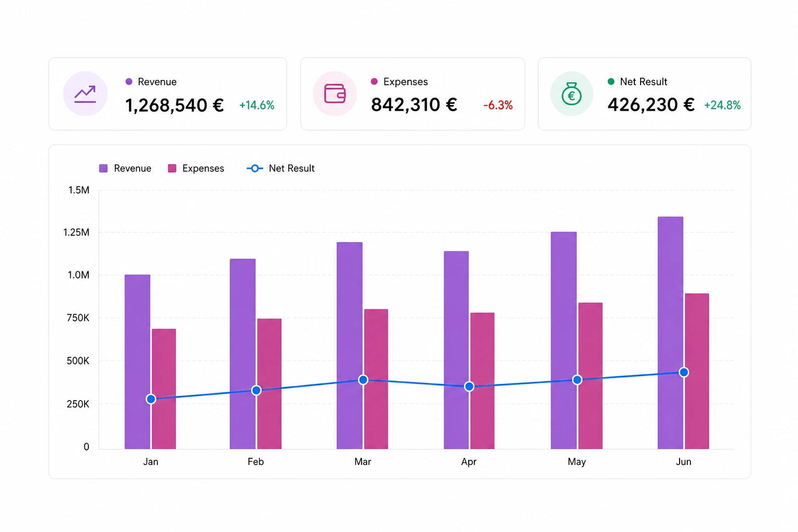The width and height of the screenshot is (798, 532).
Task: Toggle the Net Result line in legend
Action: [x=281, y=168]
